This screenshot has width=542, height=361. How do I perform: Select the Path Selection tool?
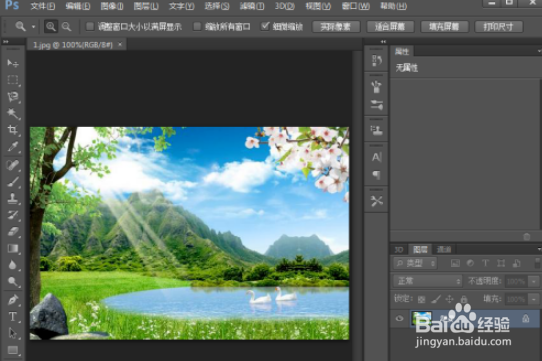[x=13, y=333]
